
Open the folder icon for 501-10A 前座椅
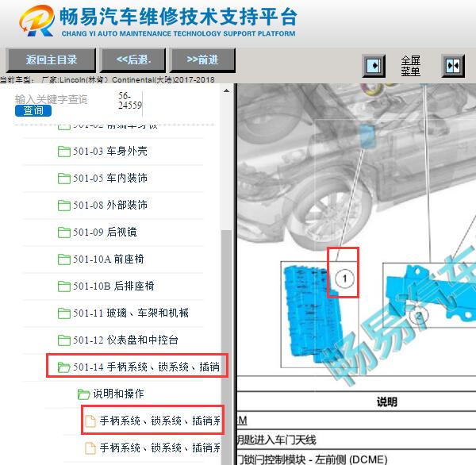(x=63, y=259)
